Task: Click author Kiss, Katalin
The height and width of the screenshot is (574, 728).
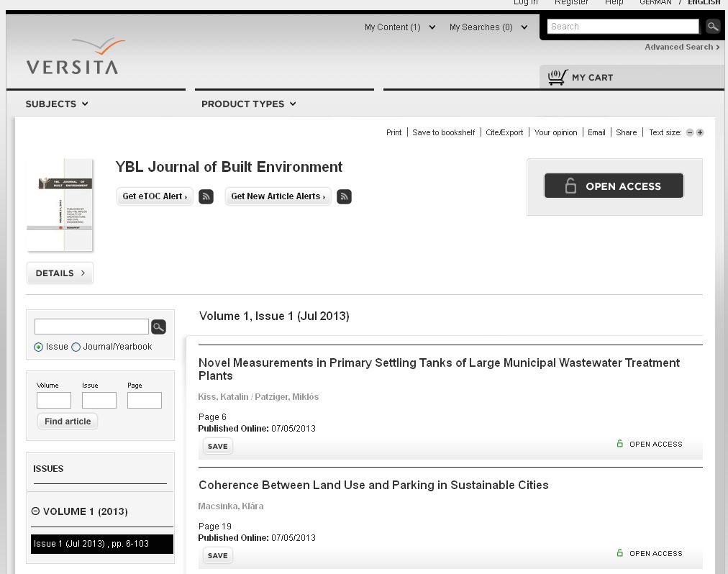Action: [x=223, y=396]
